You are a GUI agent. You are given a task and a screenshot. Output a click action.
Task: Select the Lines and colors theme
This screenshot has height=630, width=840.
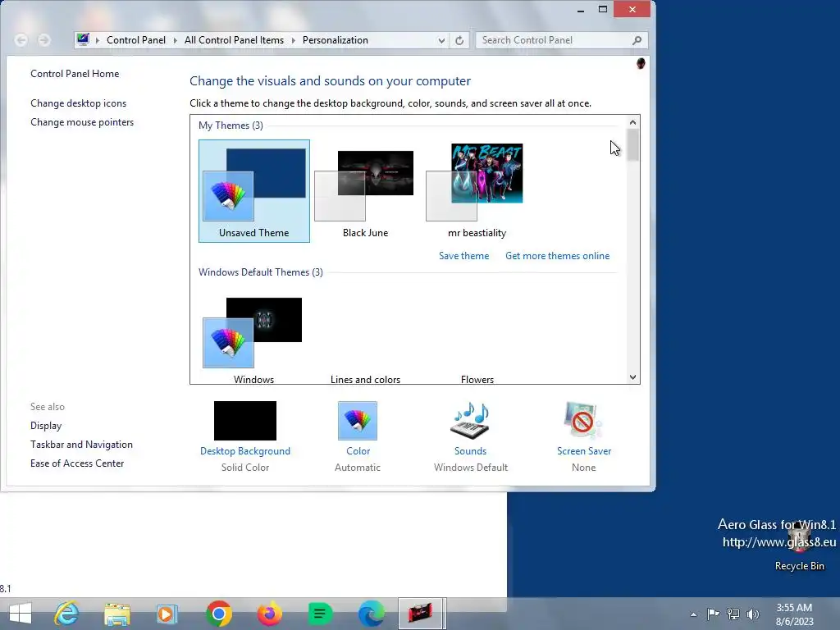click(x=365, y=379)
